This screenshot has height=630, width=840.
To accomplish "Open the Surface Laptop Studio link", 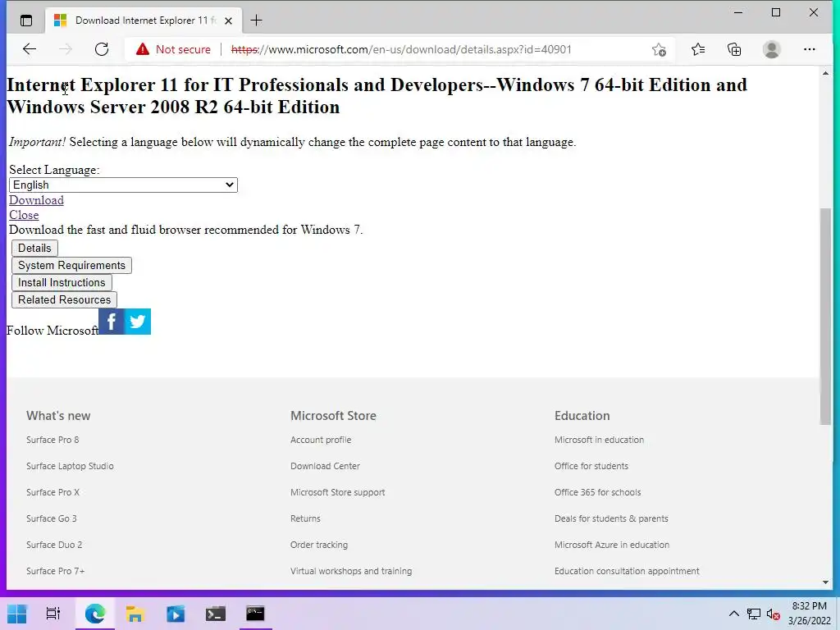I will pos(70,466).
